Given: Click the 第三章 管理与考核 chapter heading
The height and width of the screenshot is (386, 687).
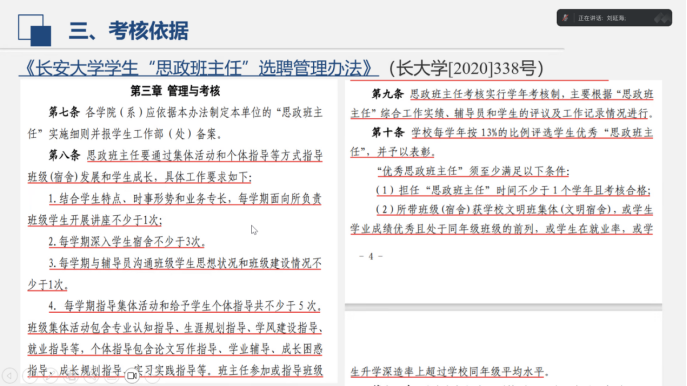Looking at the screenshot, I should [175, 91].
